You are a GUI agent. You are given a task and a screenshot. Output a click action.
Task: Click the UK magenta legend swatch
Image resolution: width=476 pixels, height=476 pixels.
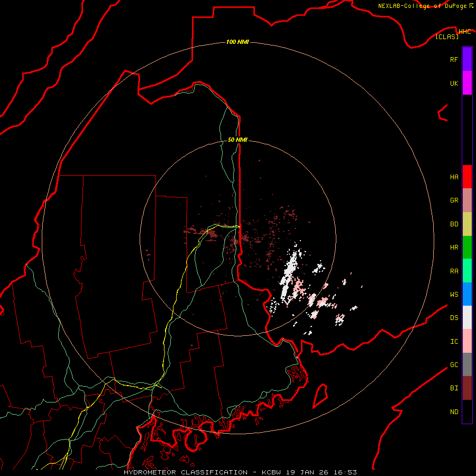467,83
